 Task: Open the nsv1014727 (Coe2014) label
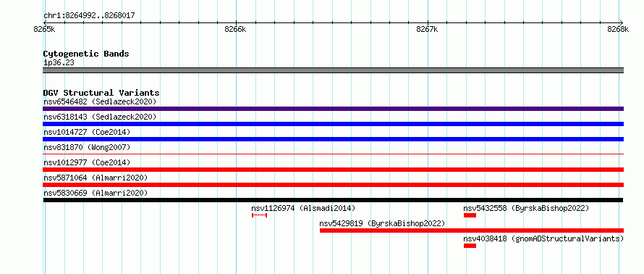pyautogui.click(x=87, y=132)
